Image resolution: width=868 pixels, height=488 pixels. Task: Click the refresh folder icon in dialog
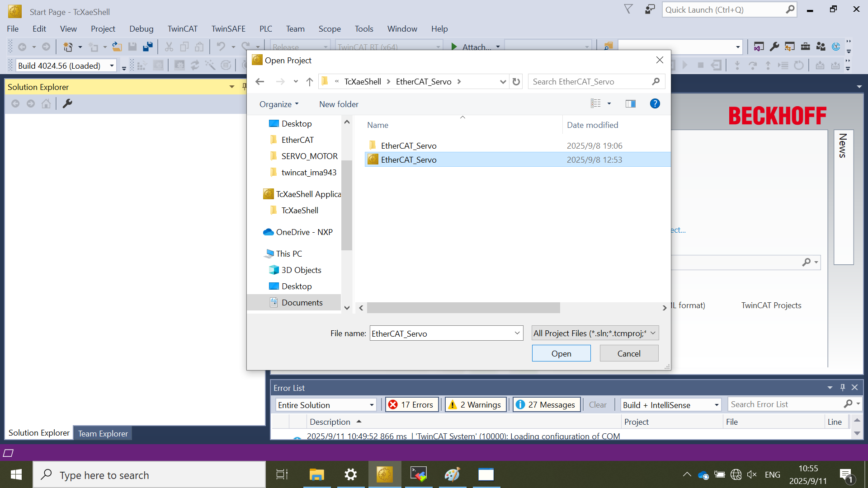point(516,82)
